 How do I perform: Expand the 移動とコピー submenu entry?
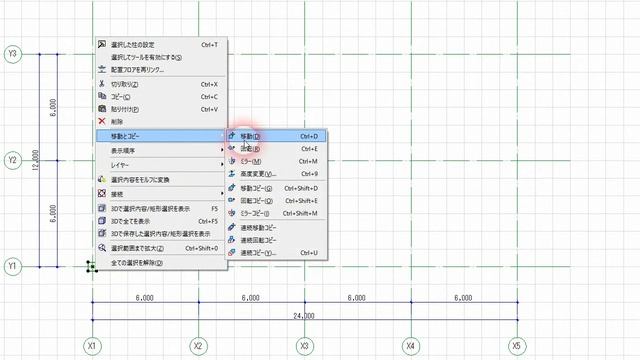[161, 136]
